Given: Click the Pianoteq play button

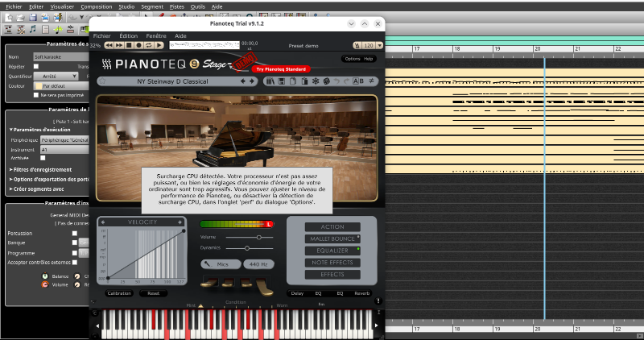Looking at the screenshot, I should click(x=159, y=45).
